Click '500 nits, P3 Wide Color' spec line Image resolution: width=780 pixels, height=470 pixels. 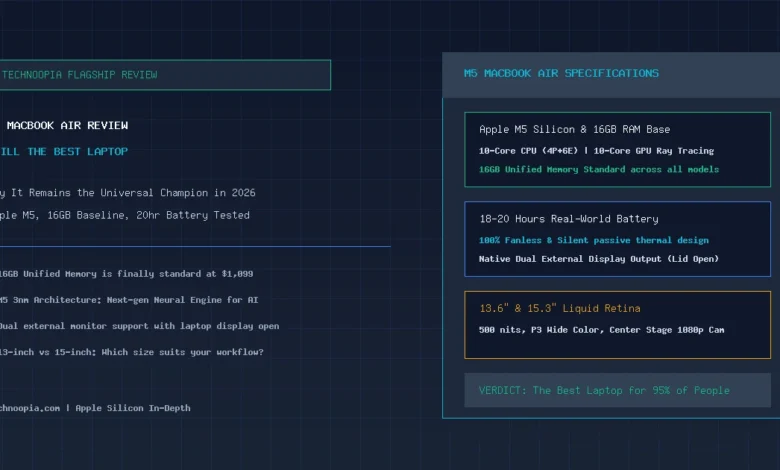coord(601,330)
